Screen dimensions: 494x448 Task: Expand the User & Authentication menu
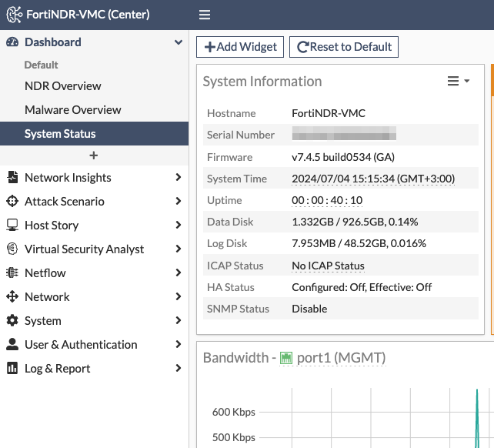tap(179, 345)
